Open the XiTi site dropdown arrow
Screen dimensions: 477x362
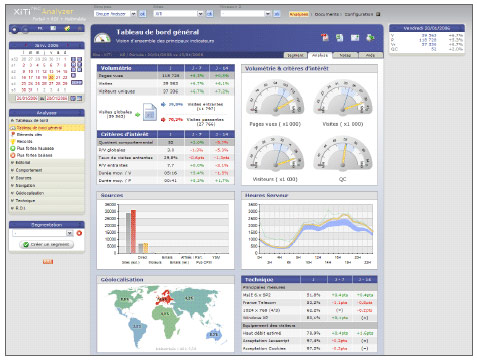[x=200, y=14]
